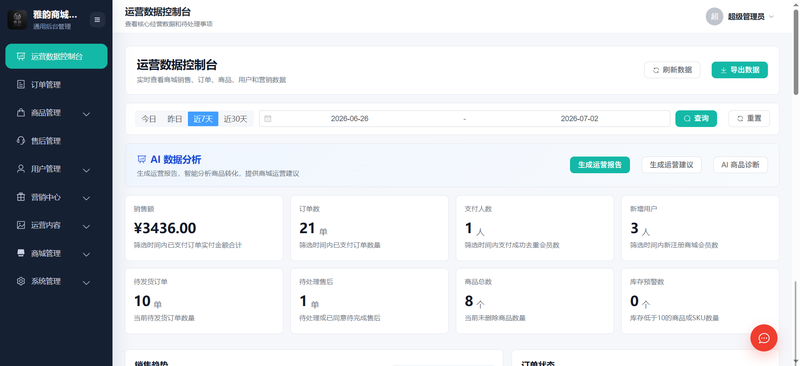Expand the 运营内容 submenu chevron

tap(86, 226)
